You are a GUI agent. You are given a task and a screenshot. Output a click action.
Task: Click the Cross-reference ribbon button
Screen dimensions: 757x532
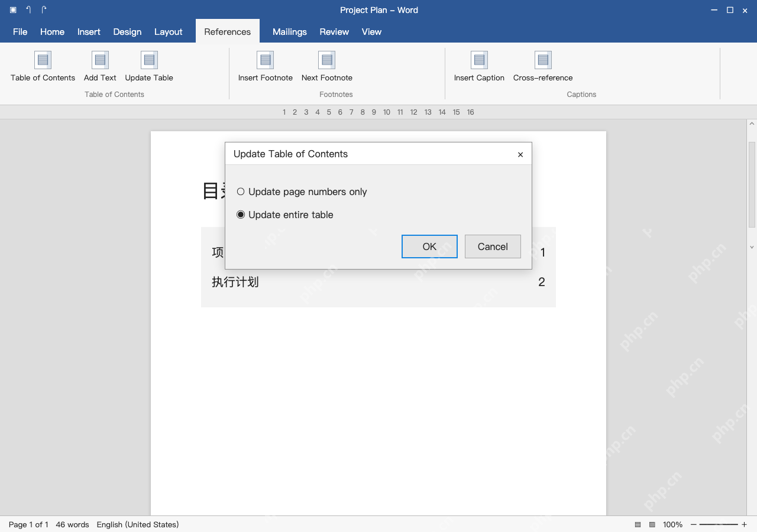(543, 67)
